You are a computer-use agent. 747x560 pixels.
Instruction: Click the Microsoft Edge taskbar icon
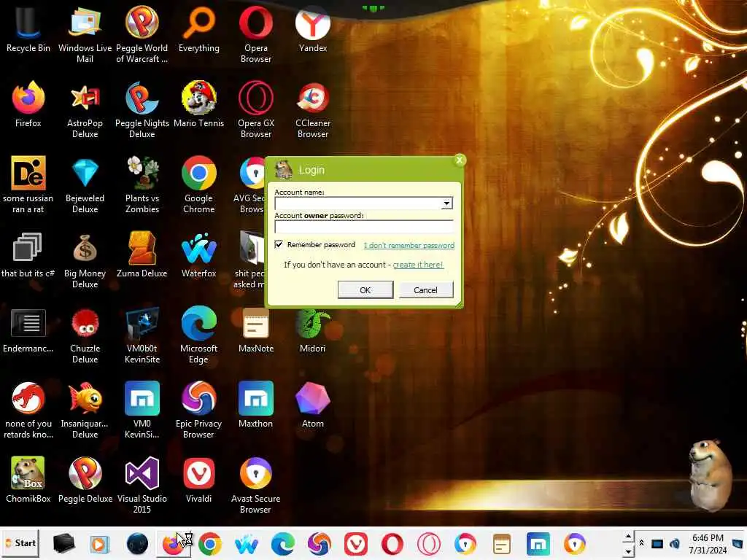pyautogui.click(x=282, y=544)
